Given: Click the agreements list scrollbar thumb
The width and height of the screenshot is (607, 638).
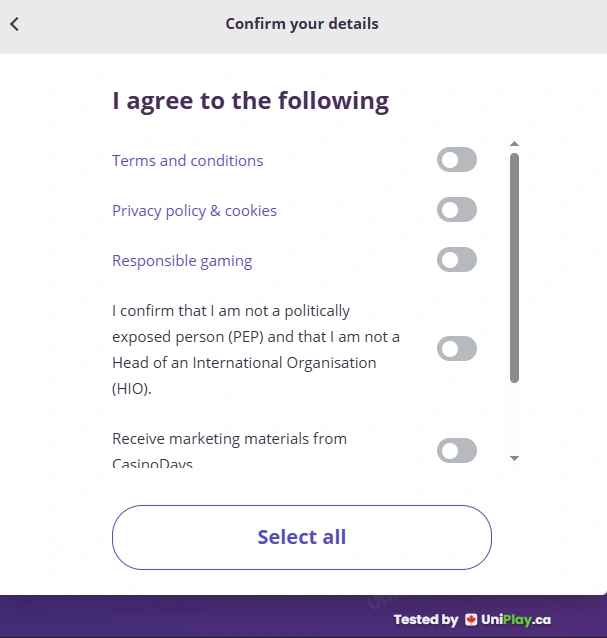Looking at the screenshot, I should point(514,268).
